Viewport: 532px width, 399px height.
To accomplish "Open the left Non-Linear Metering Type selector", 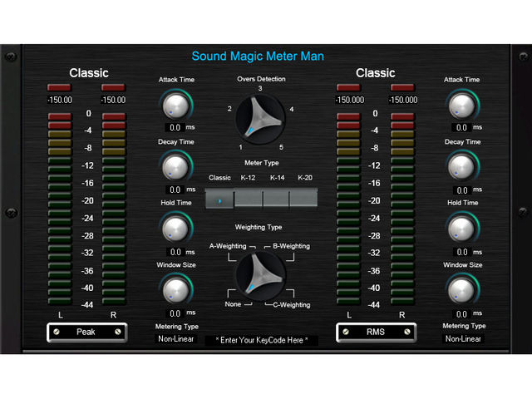I will point(175,338).
